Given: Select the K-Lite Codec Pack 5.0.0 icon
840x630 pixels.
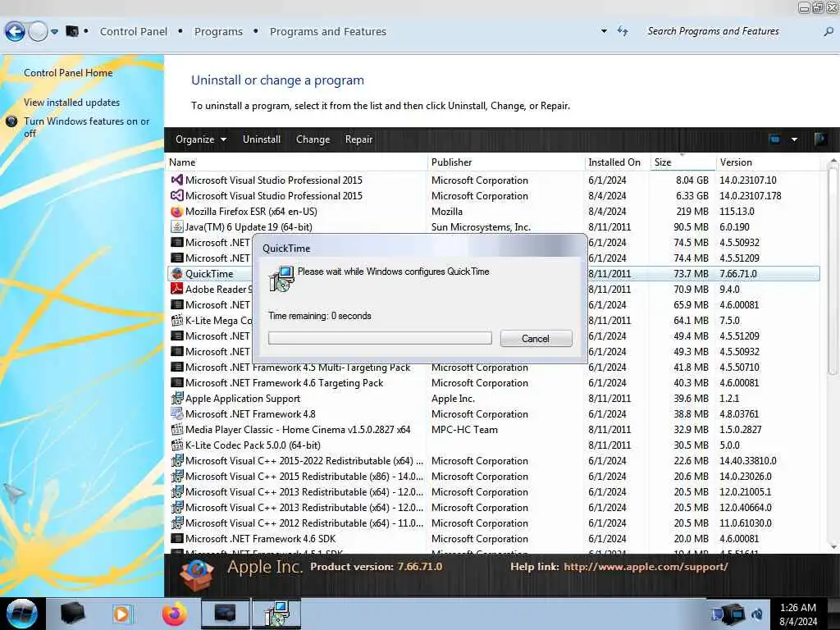Looking at the screenshot, I should [x=177, y=445].
